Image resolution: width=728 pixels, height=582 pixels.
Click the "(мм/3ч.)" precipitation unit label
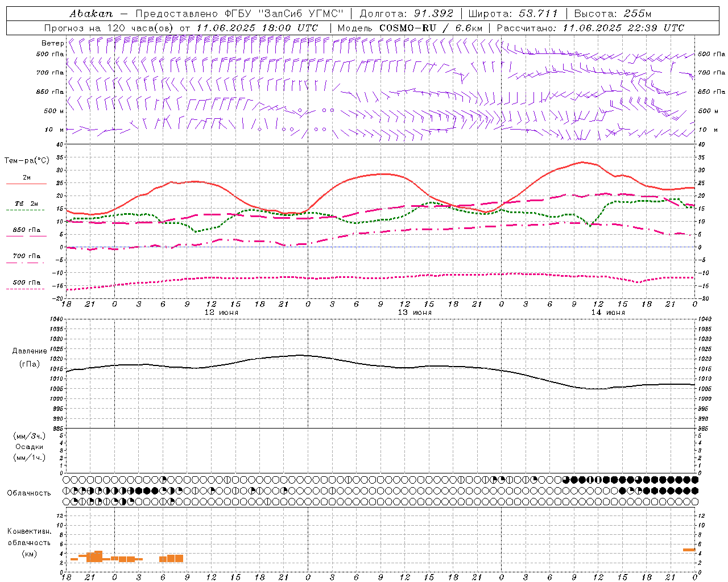click(x=30, y=436)
